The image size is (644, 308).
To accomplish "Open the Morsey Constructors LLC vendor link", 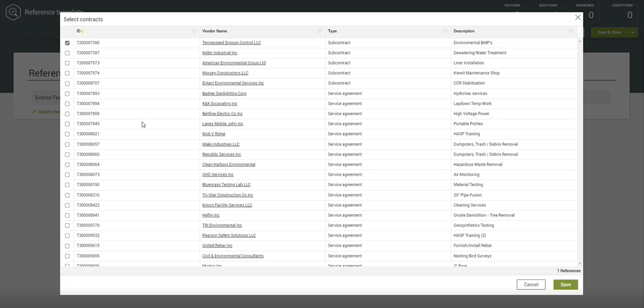I will coord(225,74).
